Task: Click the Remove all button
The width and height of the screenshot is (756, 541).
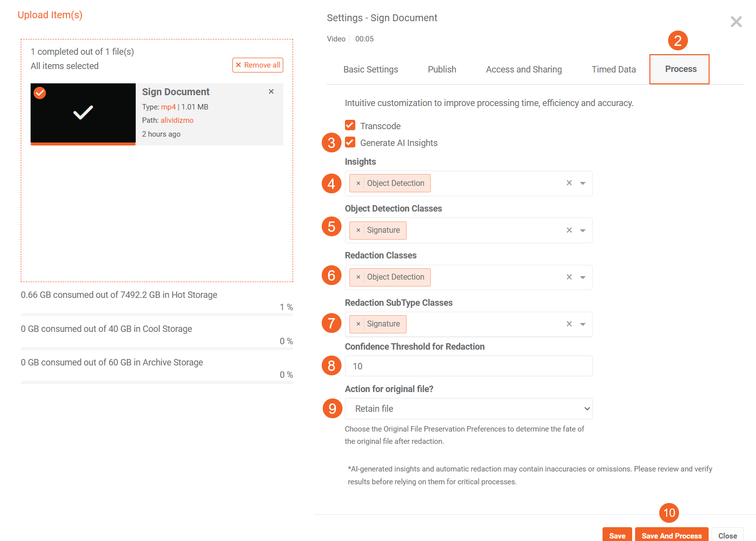Action: click(x=258, y=65)
